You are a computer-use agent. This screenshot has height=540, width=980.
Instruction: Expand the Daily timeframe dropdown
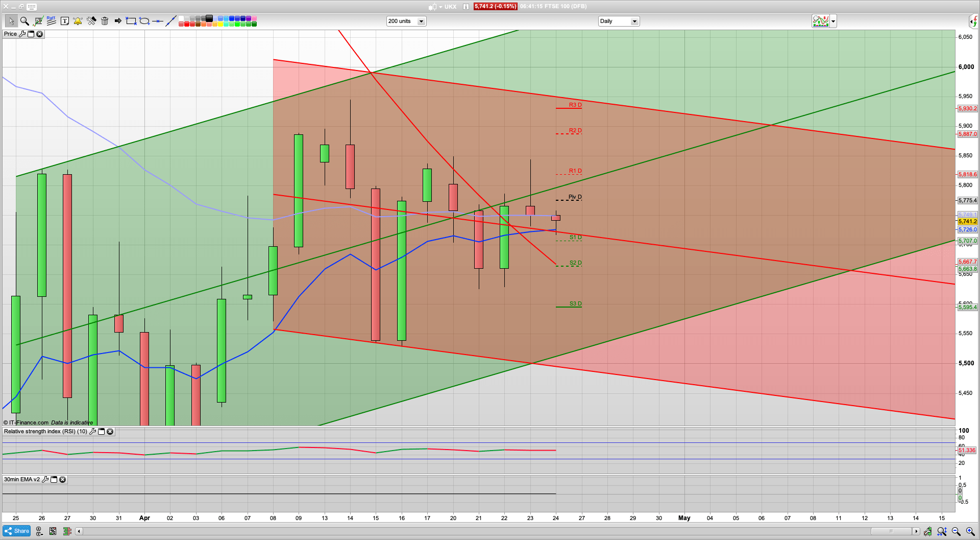click(x=634, y=21)
